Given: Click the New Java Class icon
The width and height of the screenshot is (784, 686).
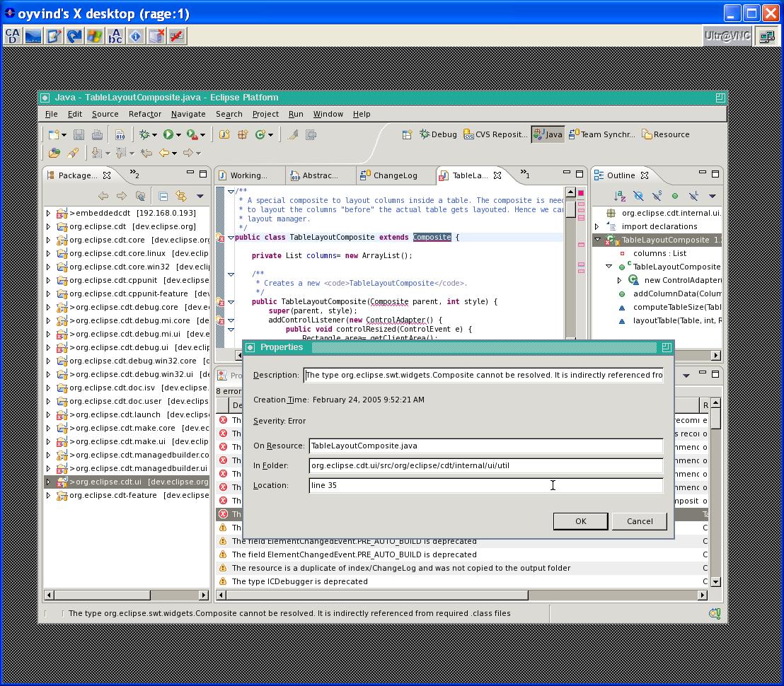Looking at the screenshot, I should click(x=260, y=134).
